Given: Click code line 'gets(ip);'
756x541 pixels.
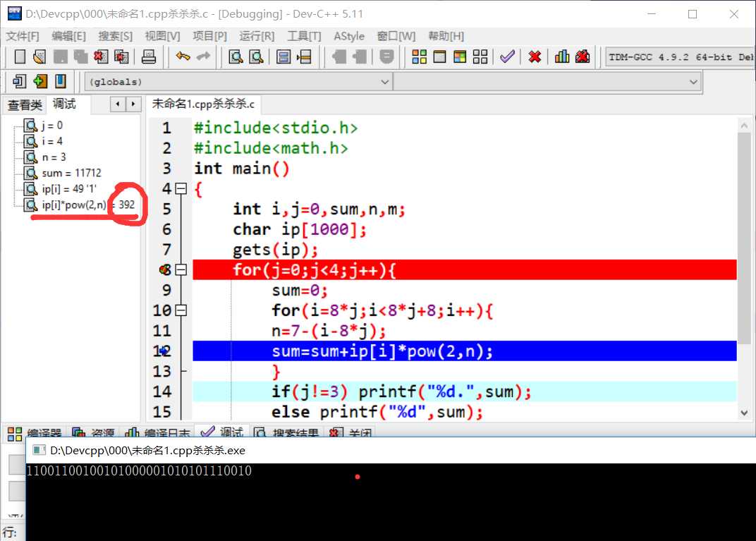Looking at the screenshot, I should tap(275, 250).
